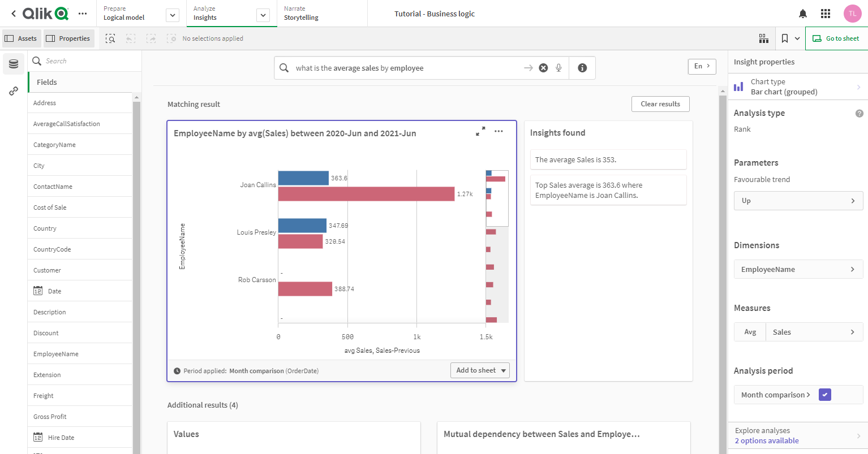Click the microphone voice search icon
868x454 pixels.
click(558, 68)
